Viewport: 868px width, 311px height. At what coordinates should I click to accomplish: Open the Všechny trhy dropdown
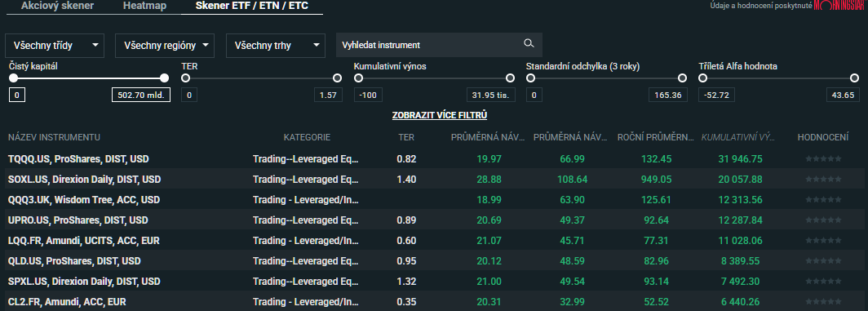tap(275, 46)
